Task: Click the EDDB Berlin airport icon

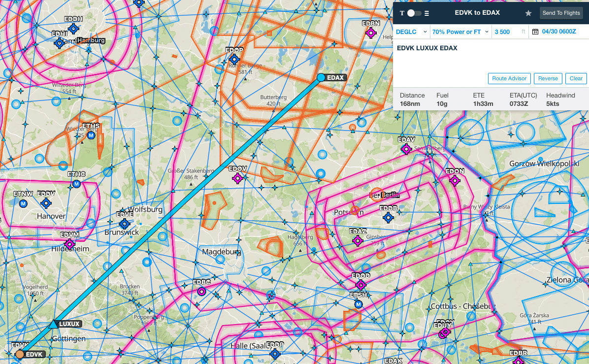Action: tap(388, 217)
